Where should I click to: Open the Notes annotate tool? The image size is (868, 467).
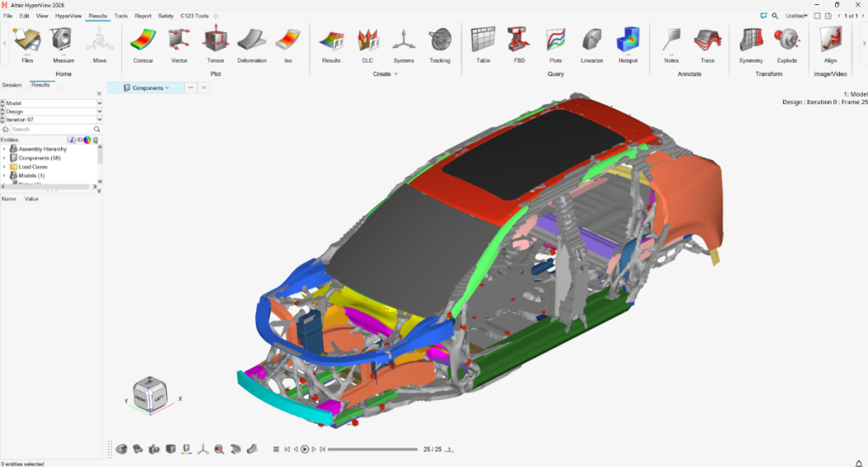[671, 44]
